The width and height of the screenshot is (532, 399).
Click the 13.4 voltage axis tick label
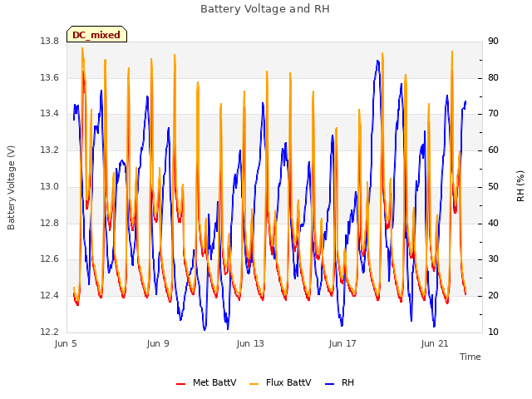[50, 114]
